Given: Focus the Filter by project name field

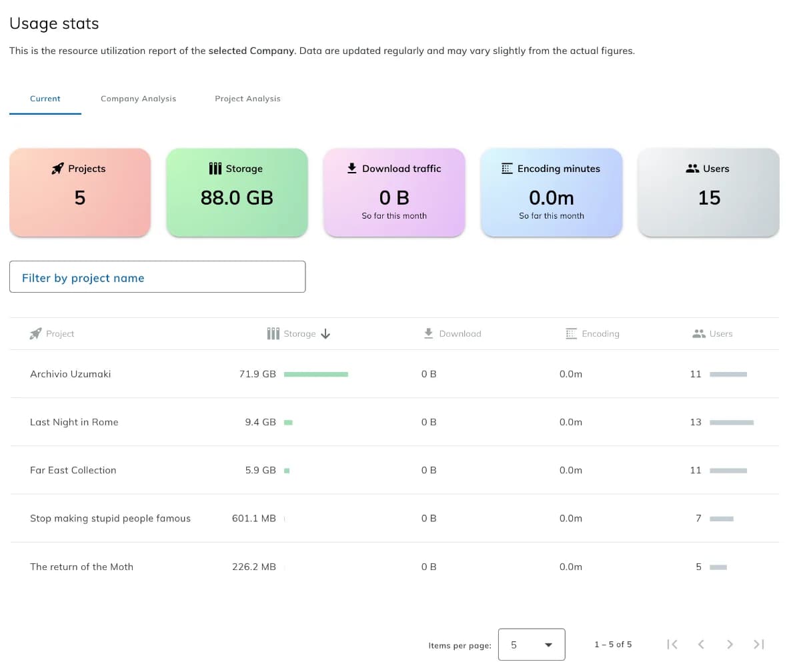Looking at the screenshot, I should pos(157,277).
